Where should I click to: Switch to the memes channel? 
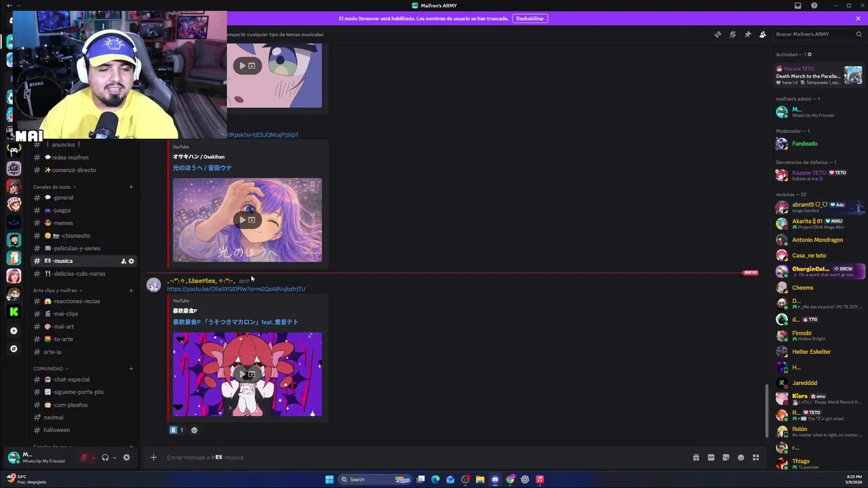pyautogui.click(x=85, y=223)
